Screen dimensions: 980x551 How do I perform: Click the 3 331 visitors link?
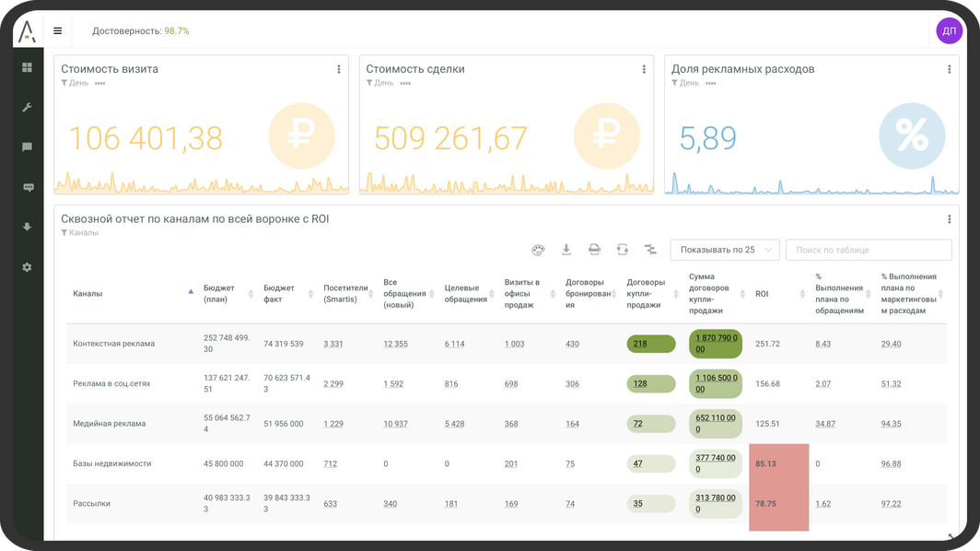[x=333, y=344]
